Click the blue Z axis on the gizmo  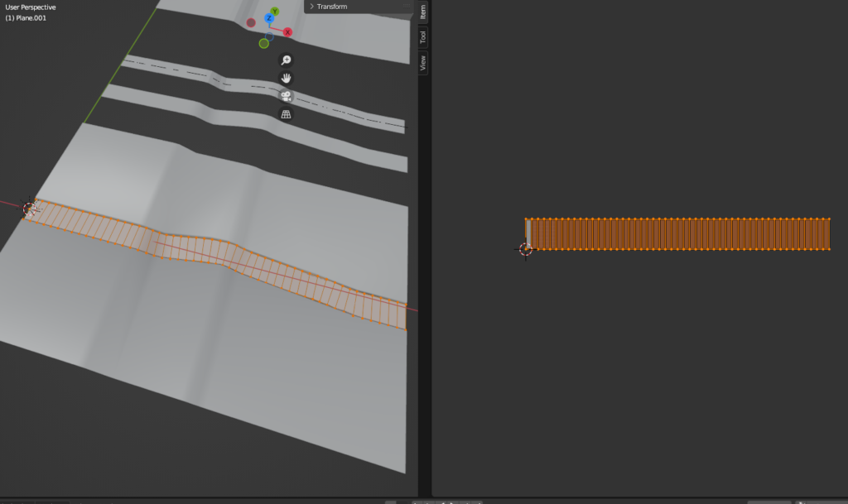[269, 18]
